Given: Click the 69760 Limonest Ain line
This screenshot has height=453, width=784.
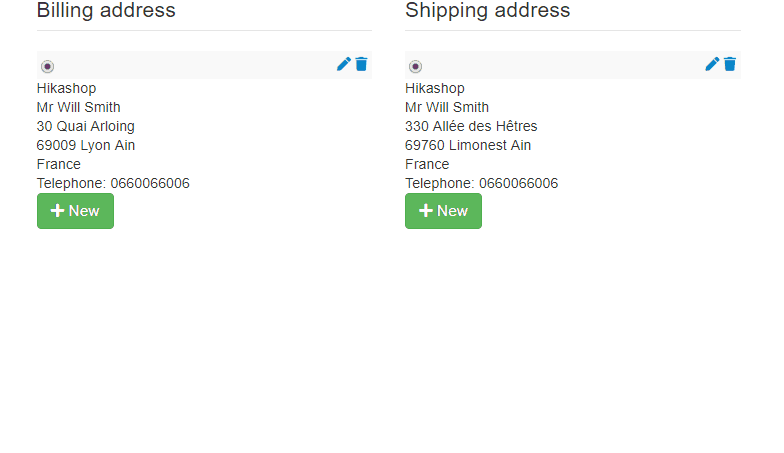Looking at the screenshot, I should pos(468,146).
